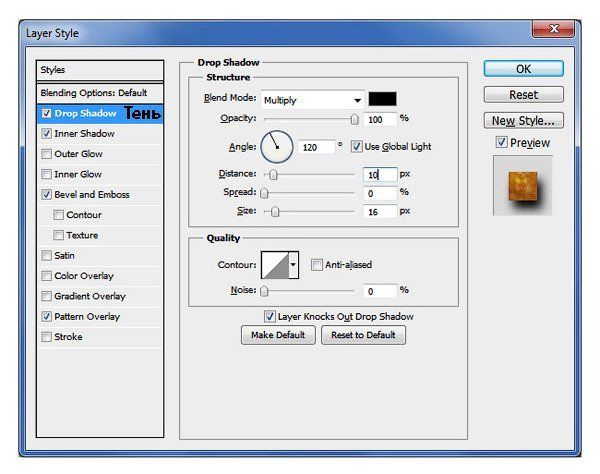Click the Opacity value field

pyautogui.click(x=380, y=119)
